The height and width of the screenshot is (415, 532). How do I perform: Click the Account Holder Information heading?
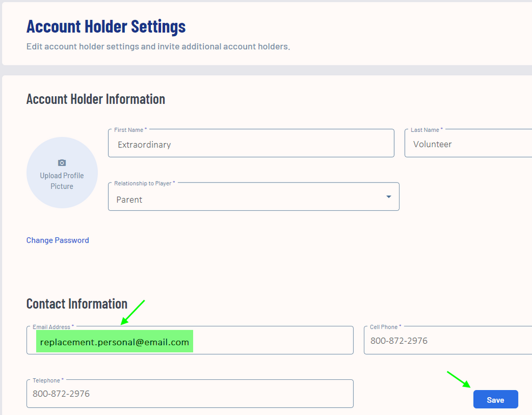click(96, 99)
